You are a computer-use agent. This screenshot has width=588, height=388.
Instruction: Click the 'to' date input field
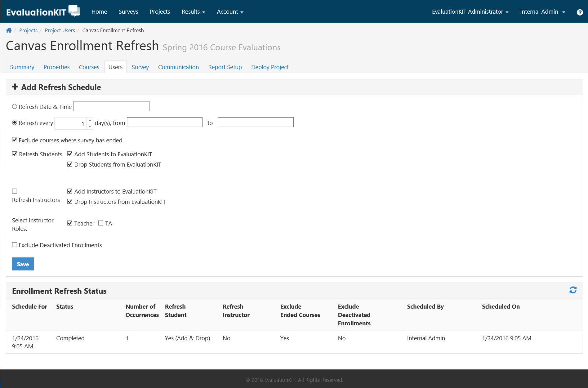click(256, 122)
